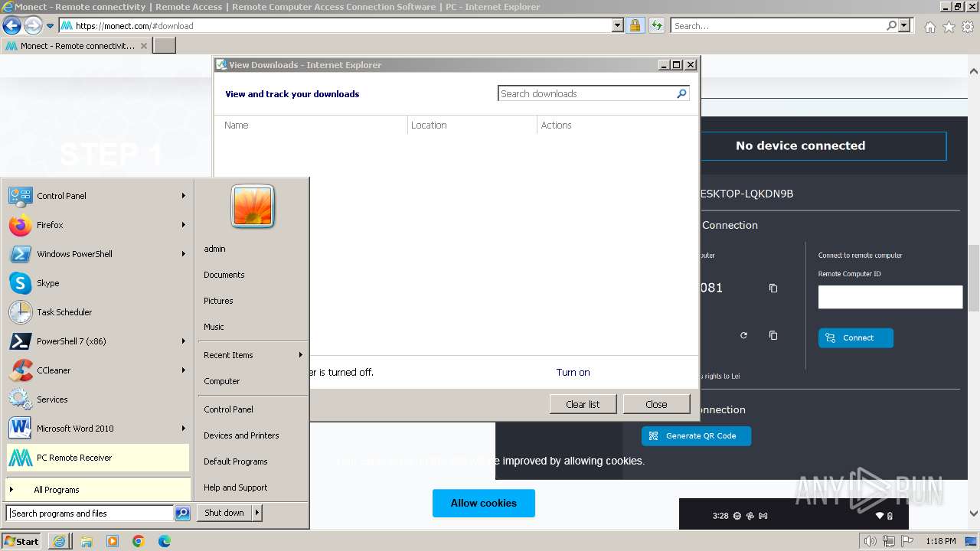Expand Microsoft Word 2010 jump list arrow
This screenshot has width=980, height=551.
click(x=184, y=429)
